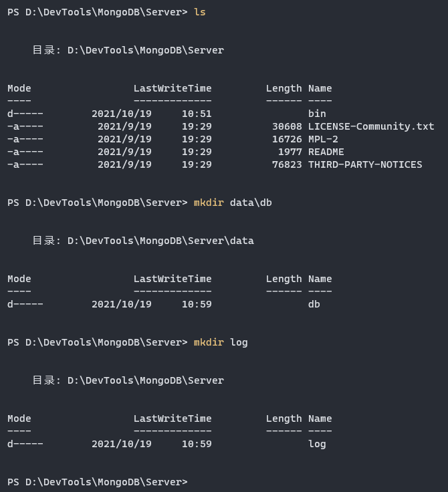448x492 pixels.
Task: Click the 'db' directory entry
Action: coord(314,304)
